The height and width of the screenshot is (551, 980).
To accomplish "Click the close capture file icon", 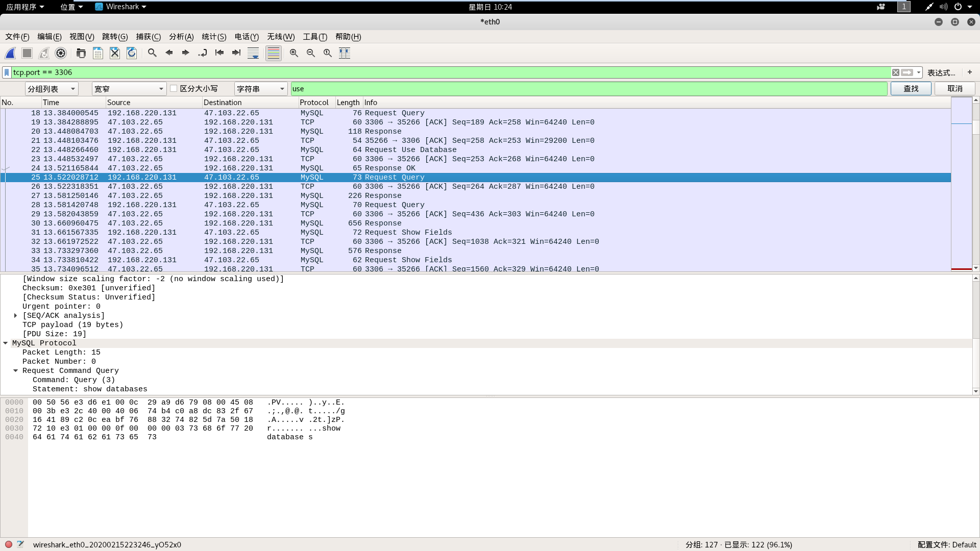I will pyautogui.click(x=115, y=53).
